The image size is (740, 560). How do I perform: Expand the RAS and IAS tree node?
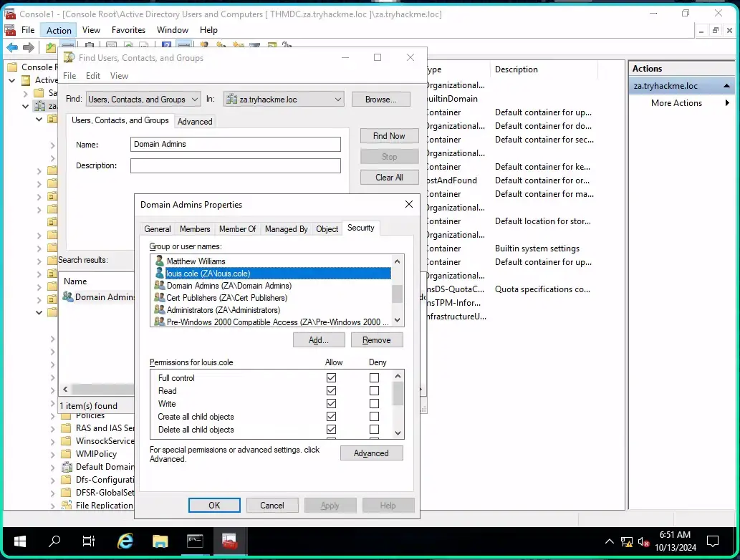[53, 429]
